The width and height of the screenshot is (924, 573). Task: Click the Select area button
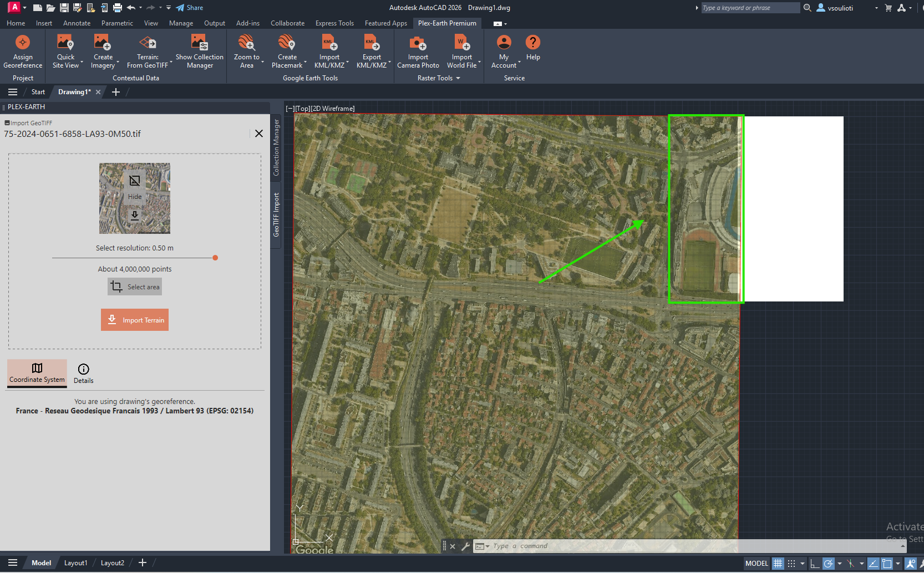pos(135,286)
